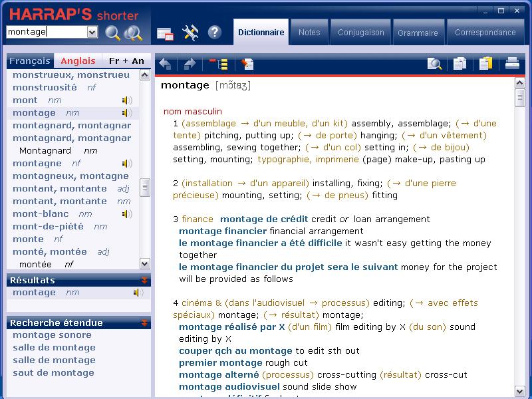The width and height of the screenshot is (532, 399).
Task: Print the entry with the printer icon
Action: pos(512,63)
